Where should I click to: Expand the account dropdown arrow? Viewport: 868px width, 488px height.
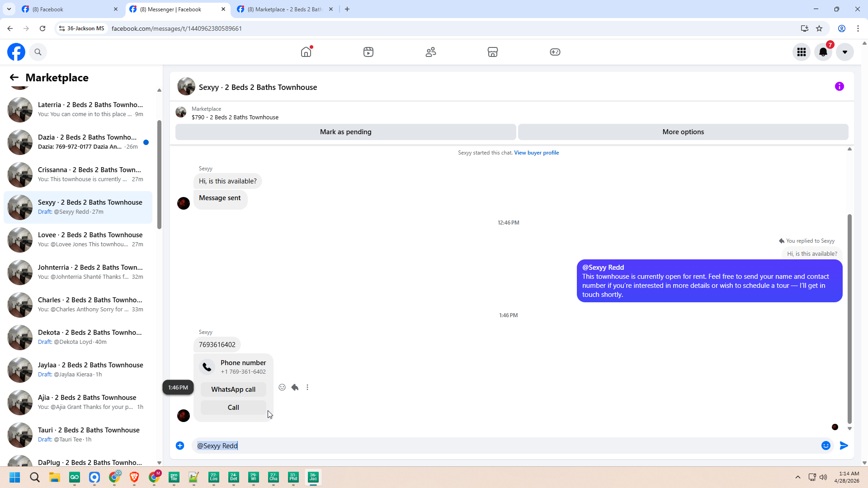click(x=845, y=52)
